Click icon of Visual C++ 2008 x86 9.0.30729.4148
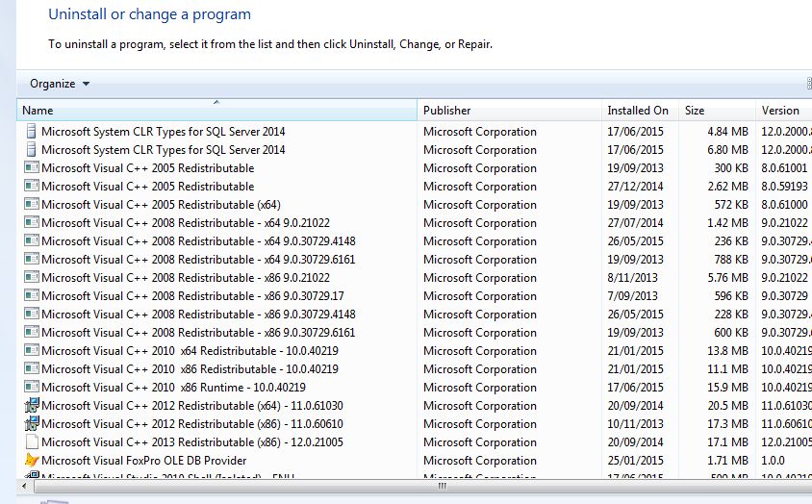 (x=32, y=314)
